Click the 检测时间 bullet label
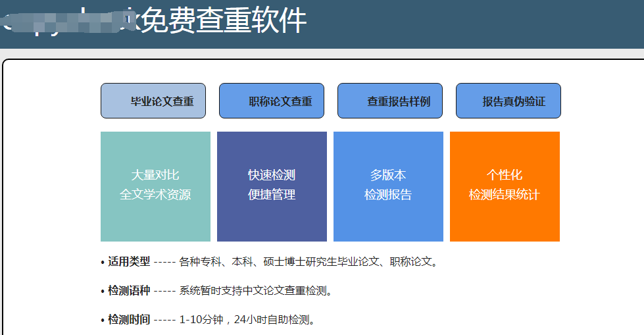644x335 pixels. (129, 319)
